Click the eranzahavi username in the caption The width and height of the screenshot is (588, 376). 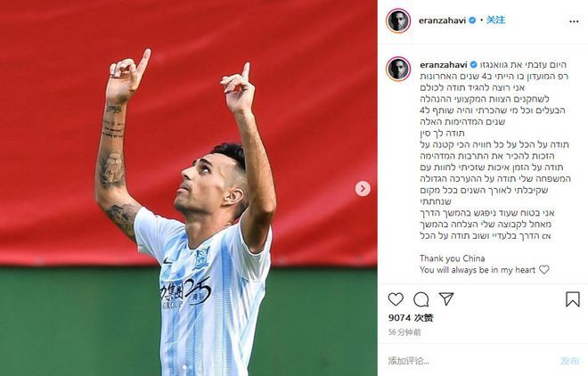pyautogui.click(x=444, y=65)
